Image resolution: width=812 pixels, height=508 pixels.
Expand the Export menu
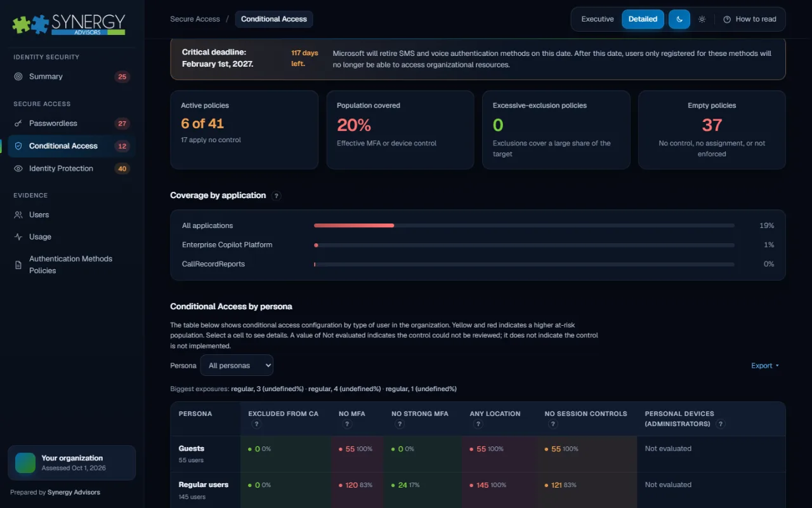[765, 366]
